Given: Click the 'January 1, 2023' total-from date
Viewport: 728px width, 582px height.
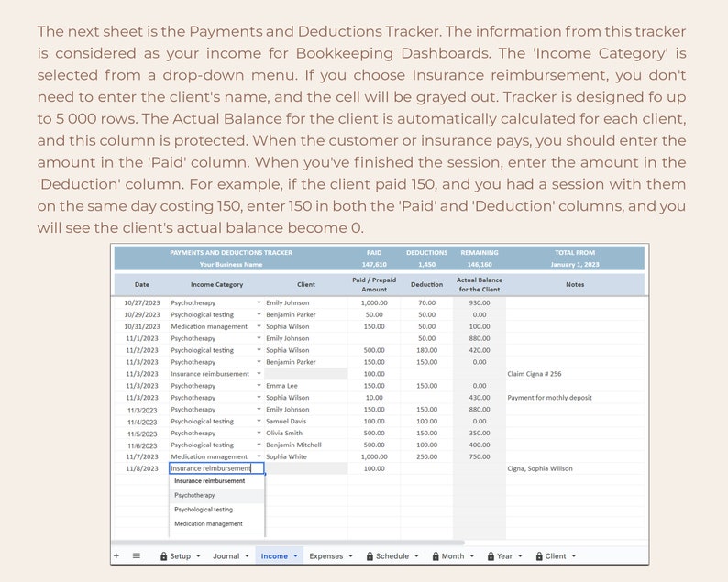Looking at the screenshot, I should [575, 265].
